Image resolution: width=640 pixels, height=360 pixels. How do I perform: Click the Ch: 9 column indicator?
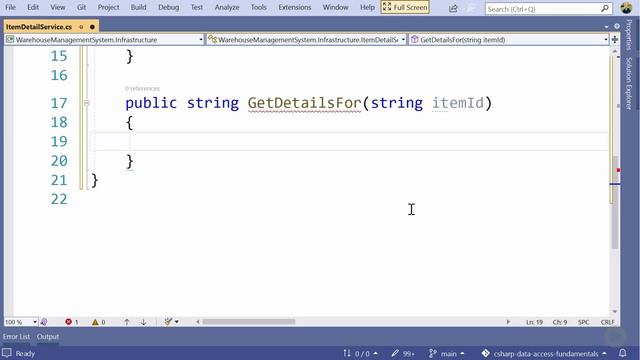pos(560,322)
